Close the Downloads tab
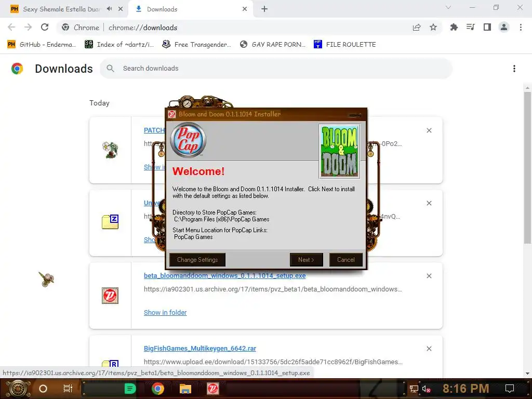This screenshot has height=399, width=532. [x=245, y=9]
